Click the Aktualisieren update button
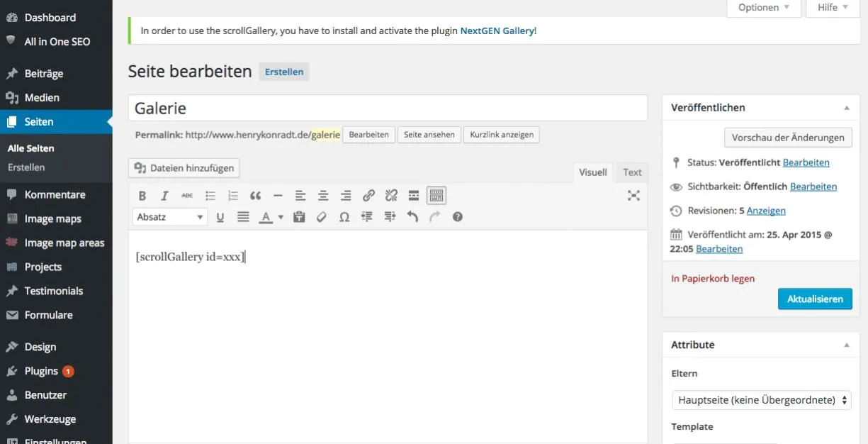 click(x=815, y=299)
